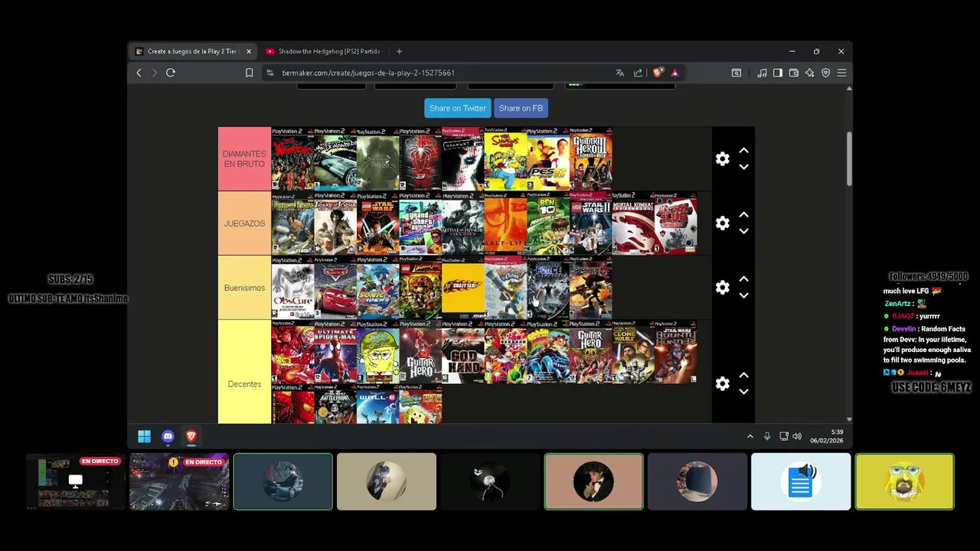The image size is (980, 551).
Task: Click the page vertical scrollbar thumb
Action: click(849, 158)
